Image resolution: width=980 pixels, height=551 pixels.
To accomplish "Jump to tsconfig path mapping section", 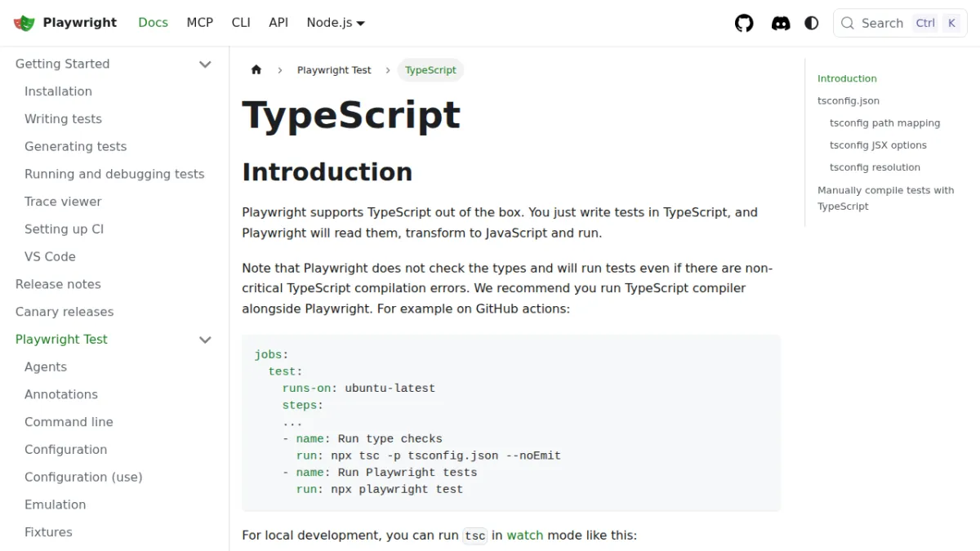I will [884, 123].
